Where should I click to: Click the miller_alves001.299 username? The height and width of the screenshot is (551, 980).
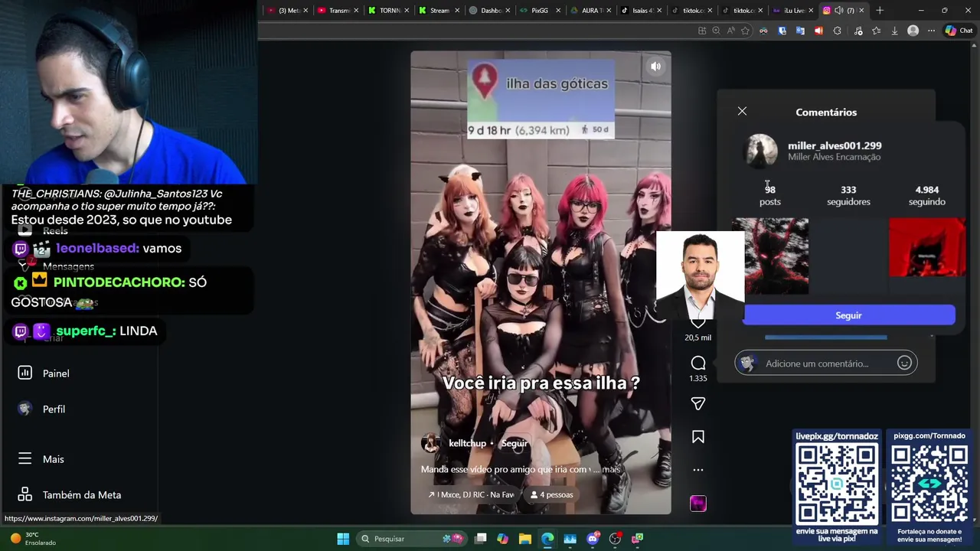click(835, 145)
